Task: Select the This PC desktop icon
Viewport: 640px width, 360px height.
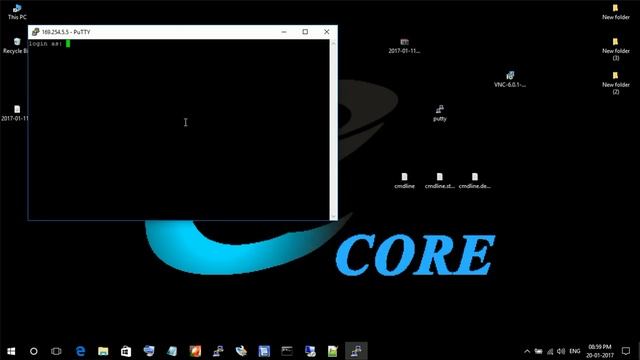Action: click(x=17, y=12)
